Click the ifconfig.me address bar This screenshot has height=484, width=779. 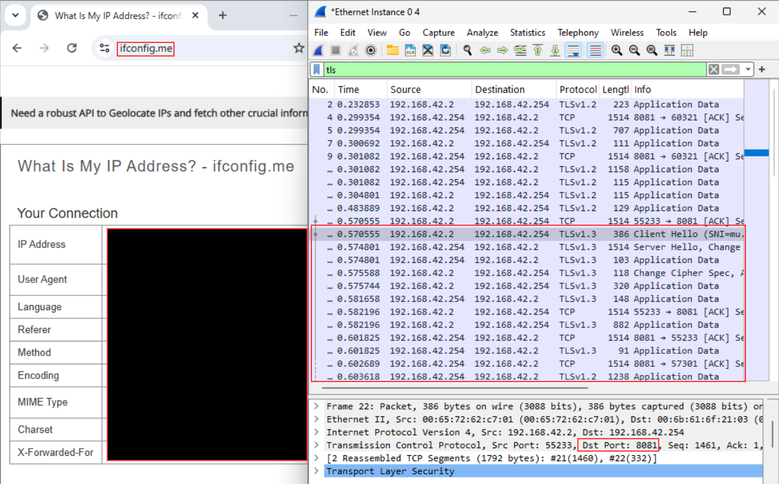[199, 48]
